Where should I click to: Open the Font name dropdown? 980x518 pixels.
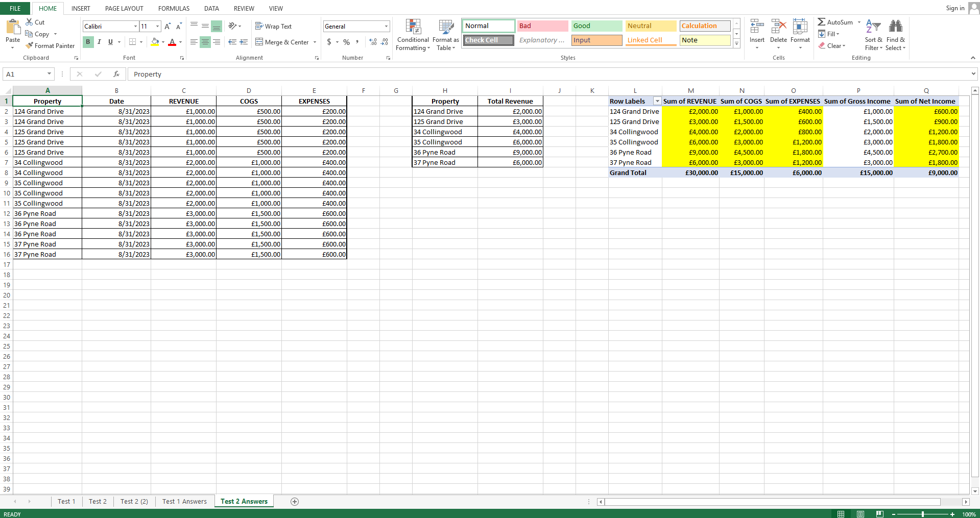coord(135,26)
